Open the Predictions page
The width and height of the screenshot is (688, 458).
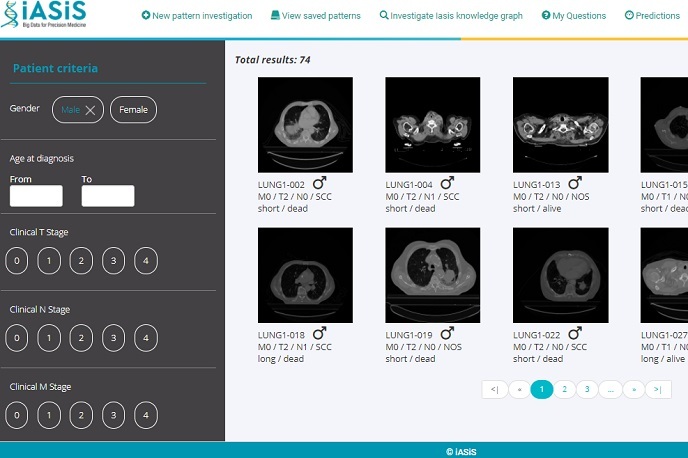652,16
